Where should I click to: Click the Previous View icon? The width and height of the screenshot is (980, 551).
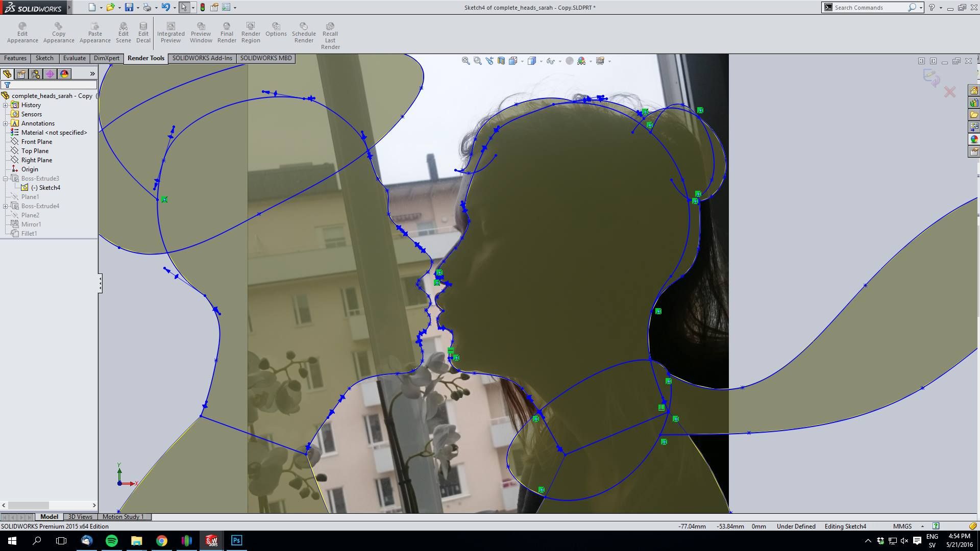[489, 61]
